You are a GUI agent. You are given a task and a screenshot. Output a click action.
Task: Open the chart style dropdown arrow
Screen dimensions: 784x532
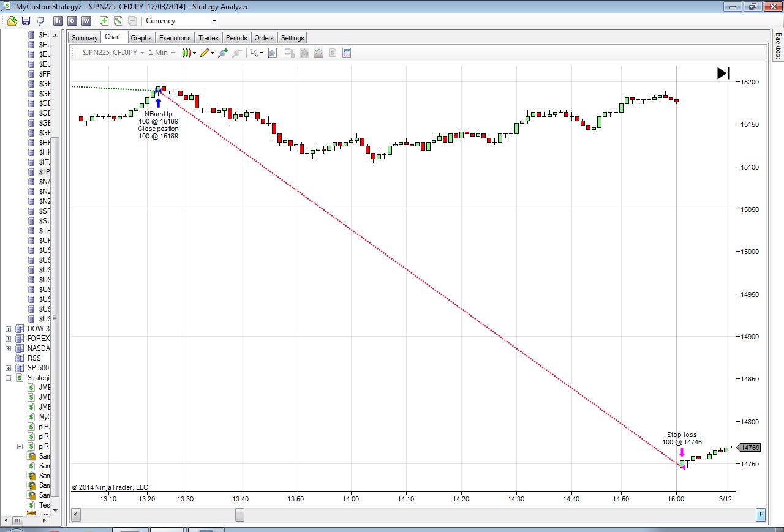click(195, 53)
